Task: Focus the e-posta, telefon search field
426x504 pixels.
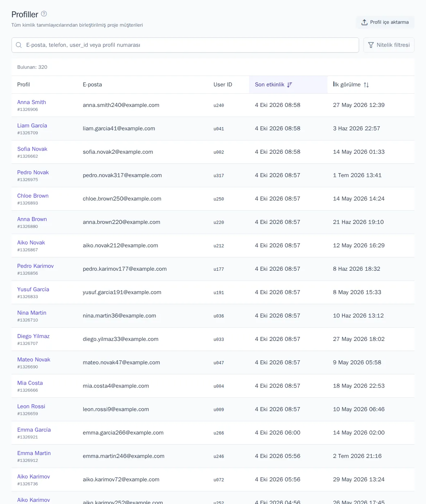Action: [185, 45]
